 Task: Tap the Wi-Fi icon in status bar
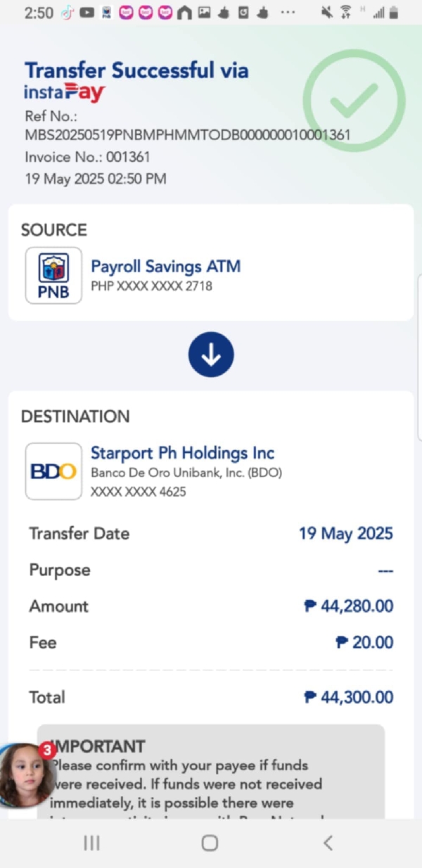click(x=345, y=13)
